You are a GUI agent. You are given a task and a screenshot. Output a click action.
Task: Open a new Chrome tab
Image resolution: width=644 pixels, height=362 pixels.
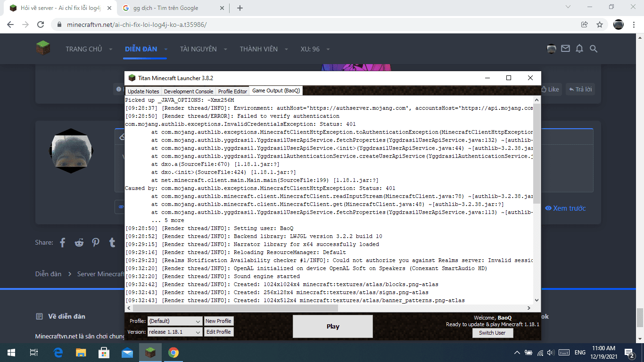[240, 8]
